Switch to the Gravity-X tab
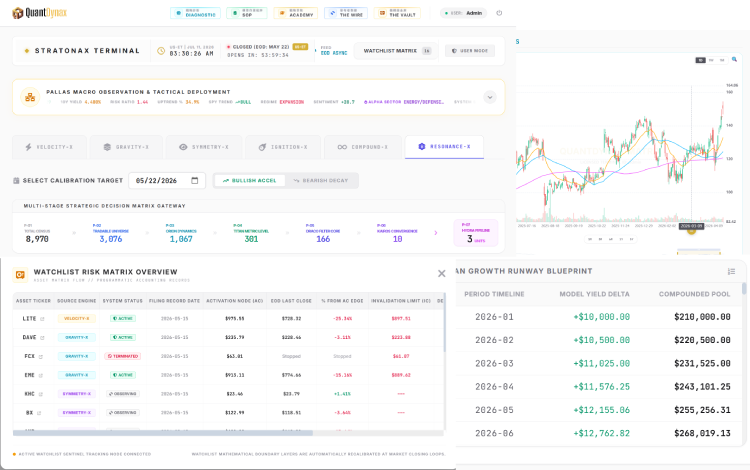The image size is (750, 470). [126, 147]
